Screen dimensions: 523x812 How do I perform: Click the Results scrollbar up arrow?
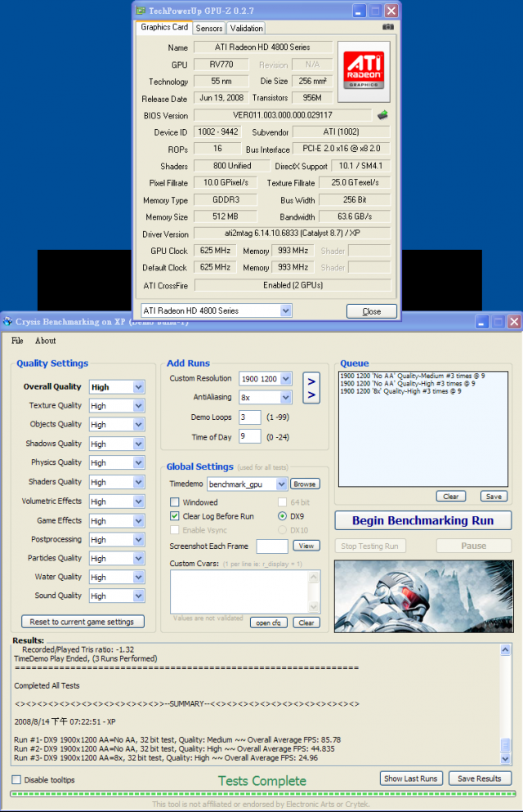[505, 649]
